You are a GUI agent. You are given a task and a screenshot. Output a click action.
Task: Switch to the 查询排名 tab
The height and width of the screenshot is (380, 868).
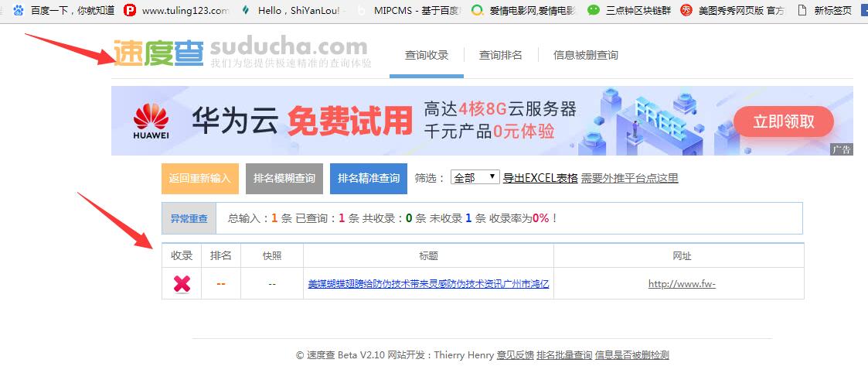point(501,55)
